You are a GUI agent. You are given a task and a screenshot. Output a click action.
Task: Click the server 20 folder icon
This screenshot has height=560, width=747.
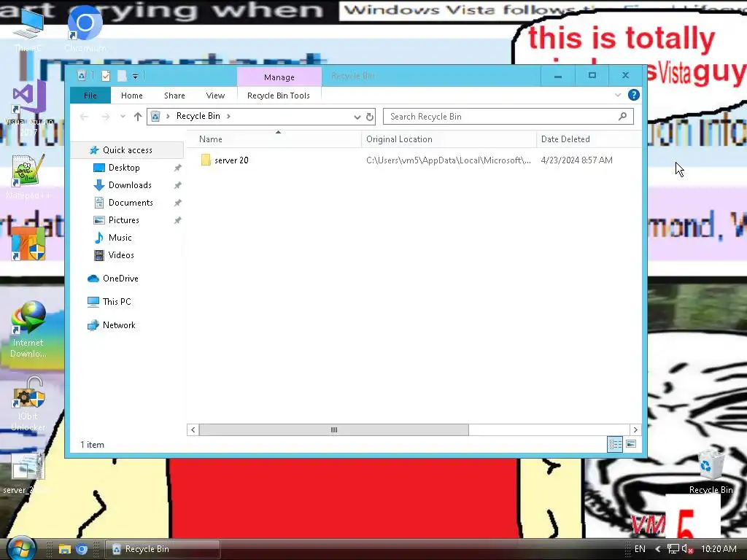pos(206,160)
